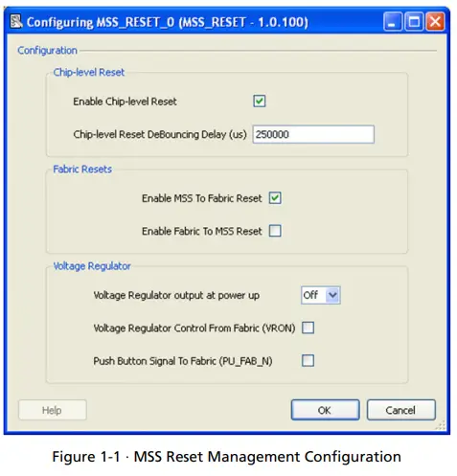457x476 pixels.
Task: Click the 'Chip-level Reset' group heading
Action: point(89,72)
